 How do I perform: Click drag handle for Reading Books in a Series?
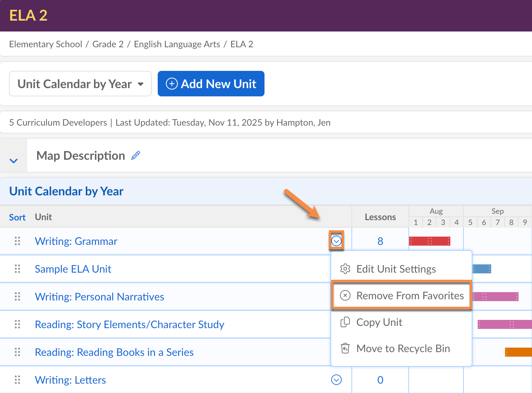(17, 352)
